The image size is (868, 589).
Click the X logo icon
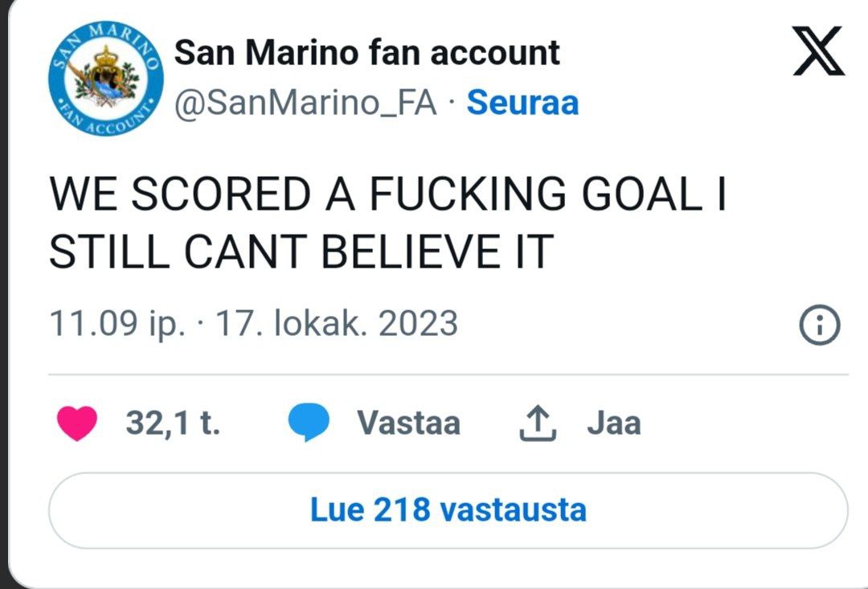pyautogui.click(x=818, y=51)
